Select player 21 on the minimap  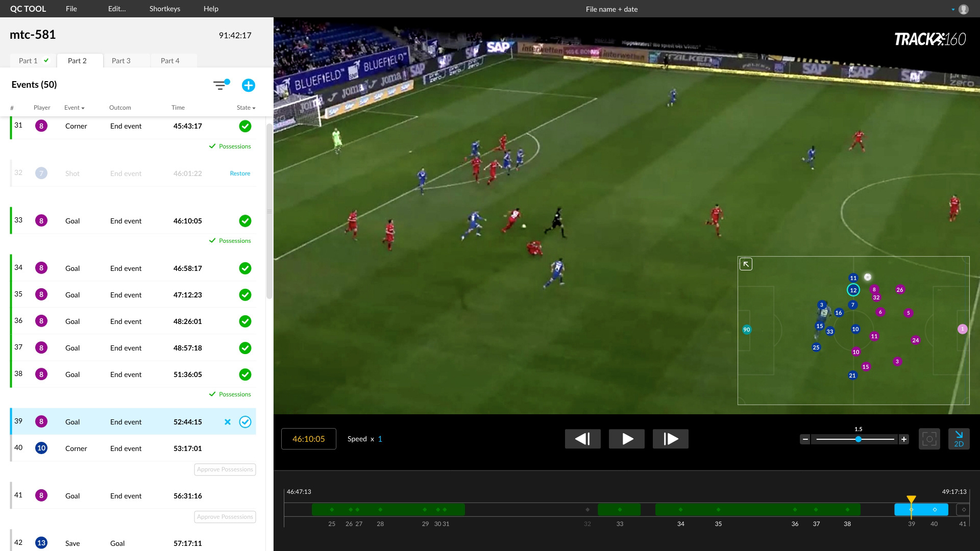point(852,375)
